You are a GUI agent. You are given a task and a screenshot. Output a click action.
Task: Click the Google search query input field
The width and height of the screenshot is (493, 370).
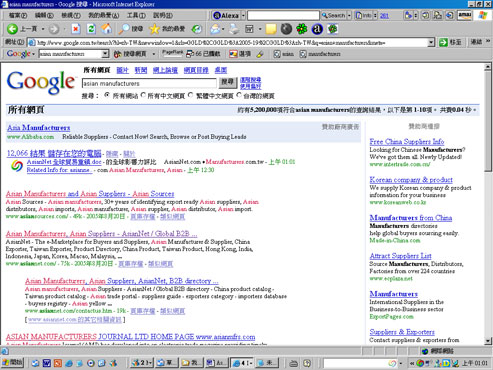pos(149,83)
